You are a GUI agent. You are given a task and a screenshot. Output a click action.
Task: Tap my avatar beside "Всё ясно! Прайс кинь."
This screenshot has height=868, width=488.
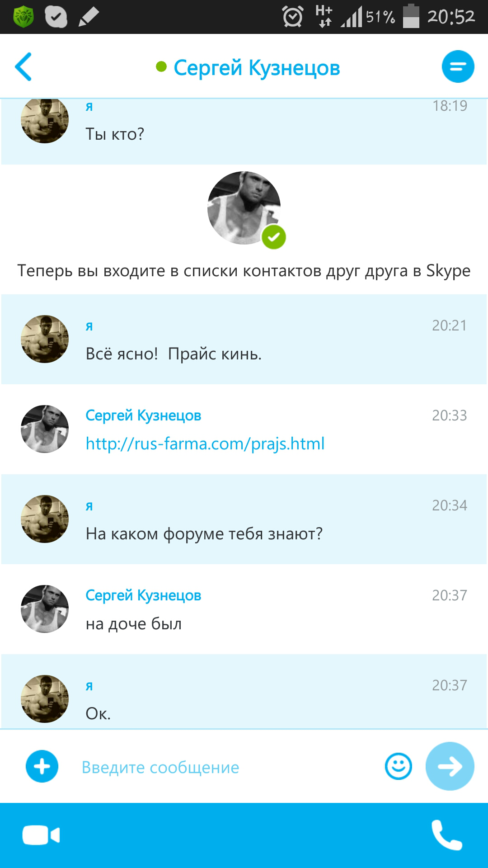click(45, 339)
